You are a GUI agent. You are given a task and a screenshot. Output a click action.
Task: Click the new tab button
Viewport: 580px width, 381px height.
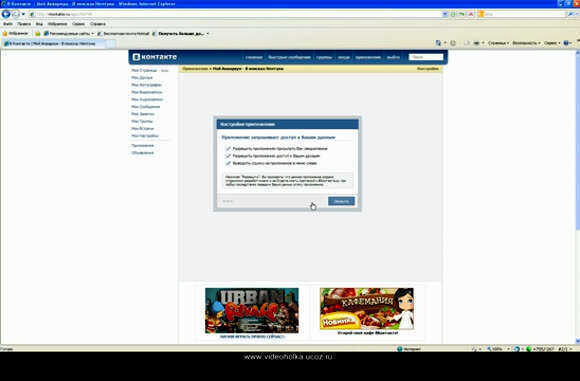[x=111, y=43]
